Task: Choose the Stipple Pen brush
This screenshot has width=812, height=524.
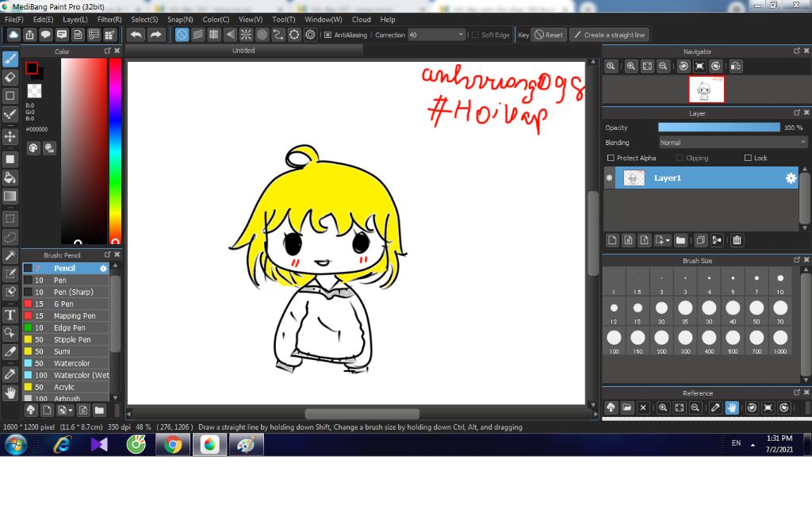Action: tap(66, 339)
